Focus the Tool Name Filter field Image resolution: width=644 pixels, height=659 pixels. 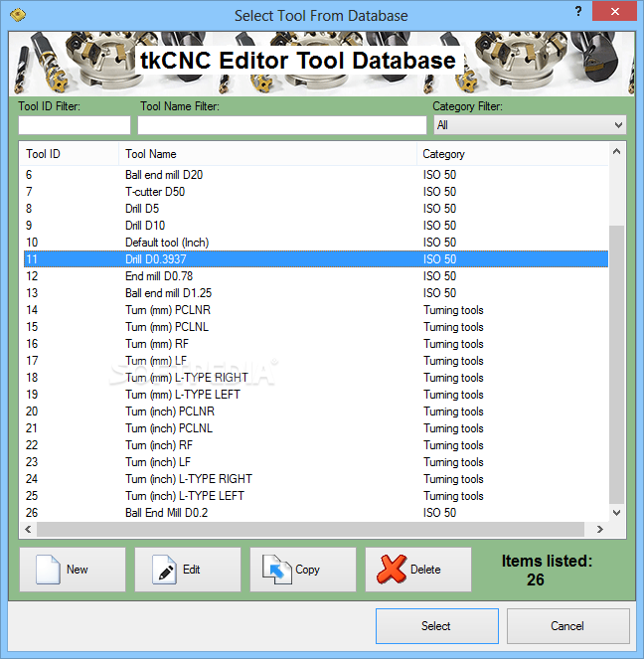(x=282, y=125)
